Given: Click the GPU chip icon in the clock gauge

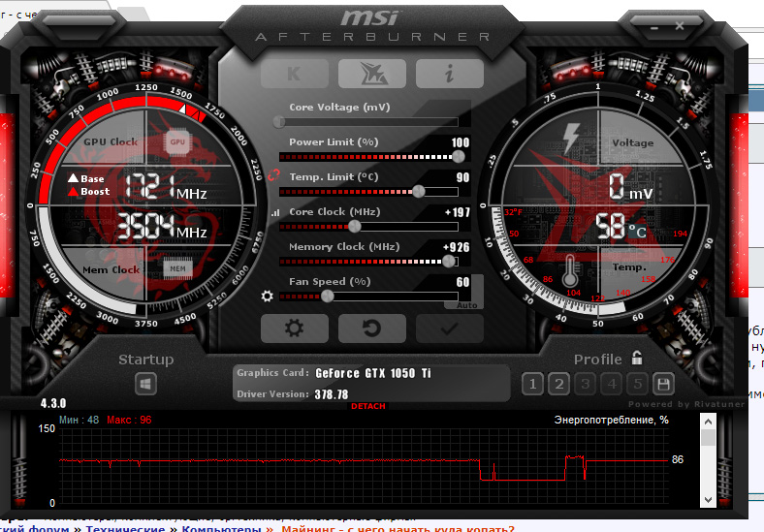Looking at the screenshot, I should (177, 142).
